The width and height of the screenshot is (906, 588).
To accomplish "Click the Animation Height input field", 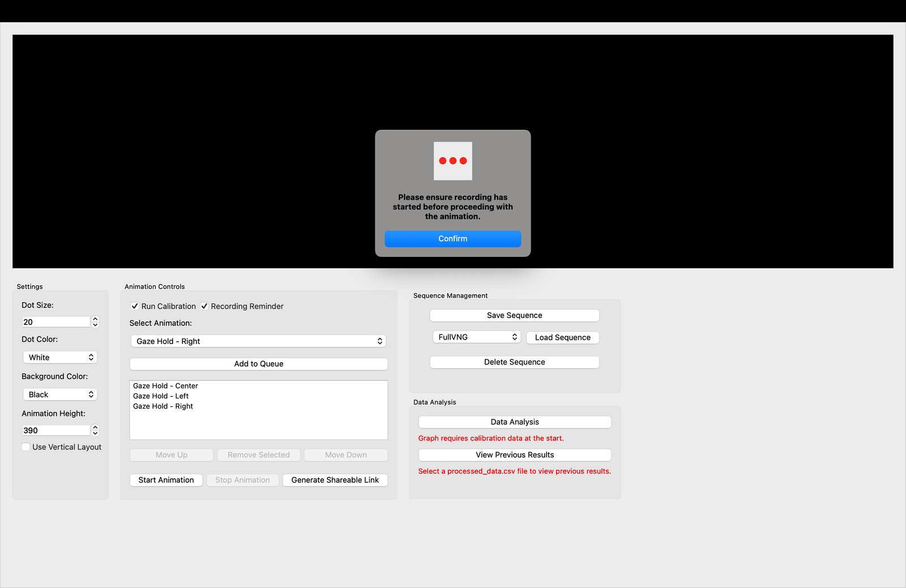I will click(55, 430).
